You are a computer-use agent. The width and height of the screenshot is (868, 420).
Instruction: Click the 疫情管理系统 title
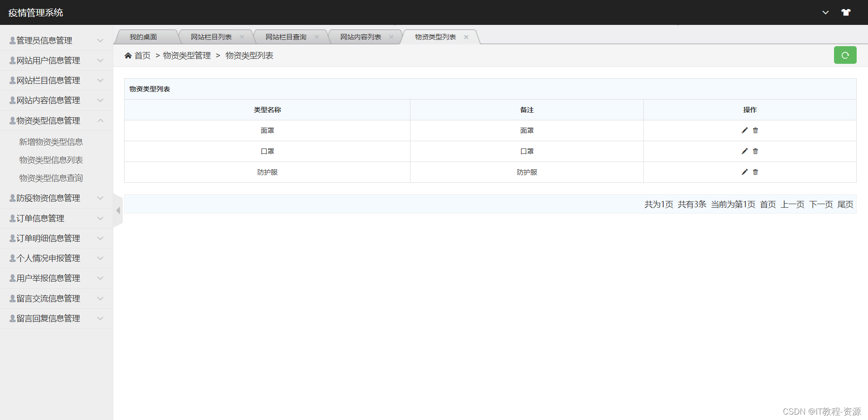pos(36,13)
